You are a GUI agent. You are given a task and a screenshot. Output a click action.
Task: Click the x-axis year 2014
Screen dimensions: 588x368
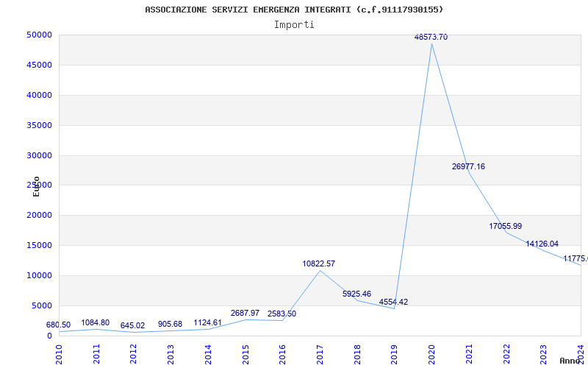click(208, 355)
